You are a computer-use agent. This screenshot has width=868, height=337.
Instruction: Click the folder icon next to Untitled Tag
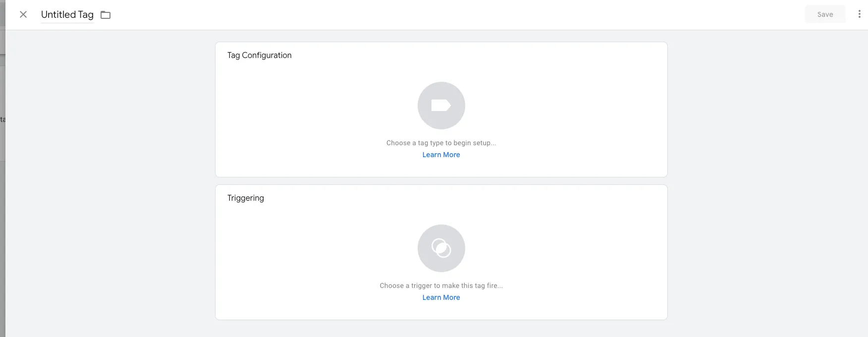(x=106, y=15)
